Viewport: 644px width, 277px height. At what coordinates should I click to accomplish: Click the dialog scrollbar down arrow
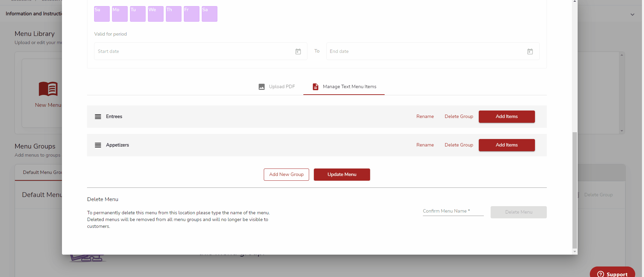pos(575,252)
